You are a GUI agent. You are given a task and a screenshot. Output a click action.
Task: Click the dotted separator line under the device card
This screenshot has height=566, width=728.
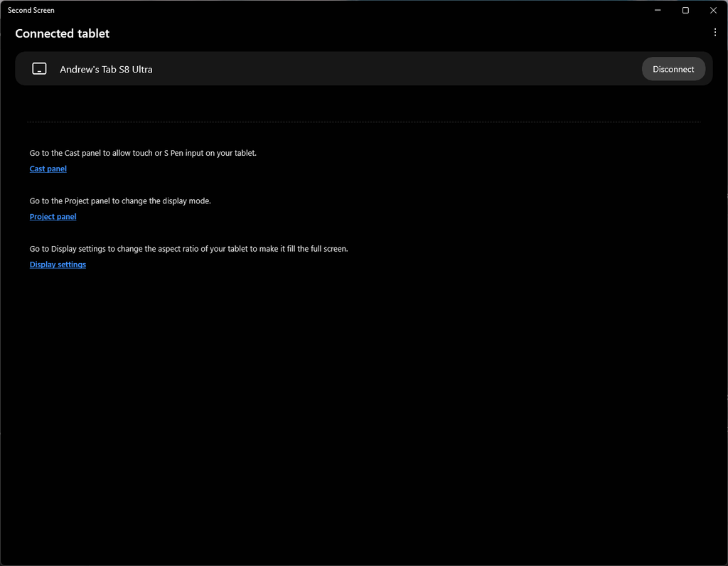[363, 122]
